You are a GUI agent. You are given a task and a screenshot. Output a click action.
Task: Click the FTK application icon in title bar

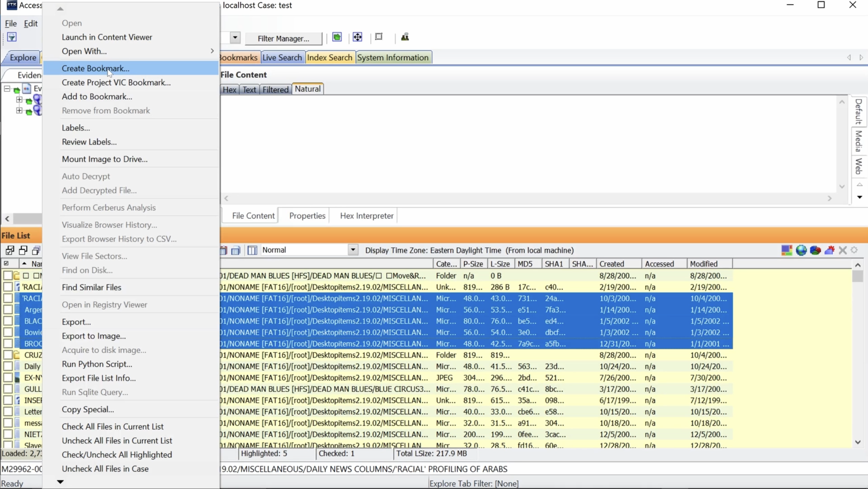[x=12, y=5]
